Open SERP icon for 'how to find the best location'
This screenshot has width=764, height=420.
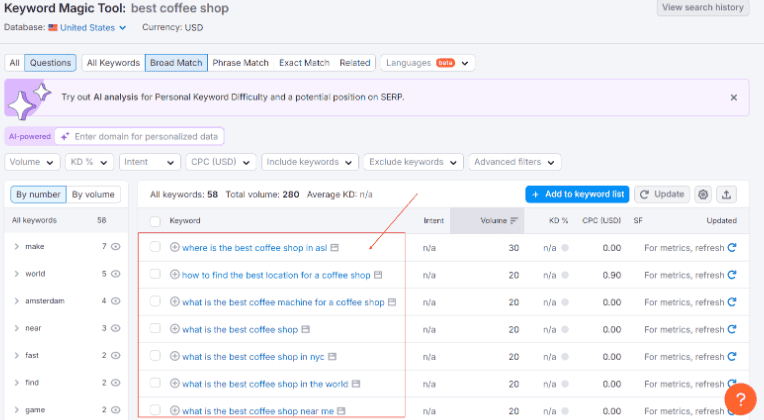(378, 275)
